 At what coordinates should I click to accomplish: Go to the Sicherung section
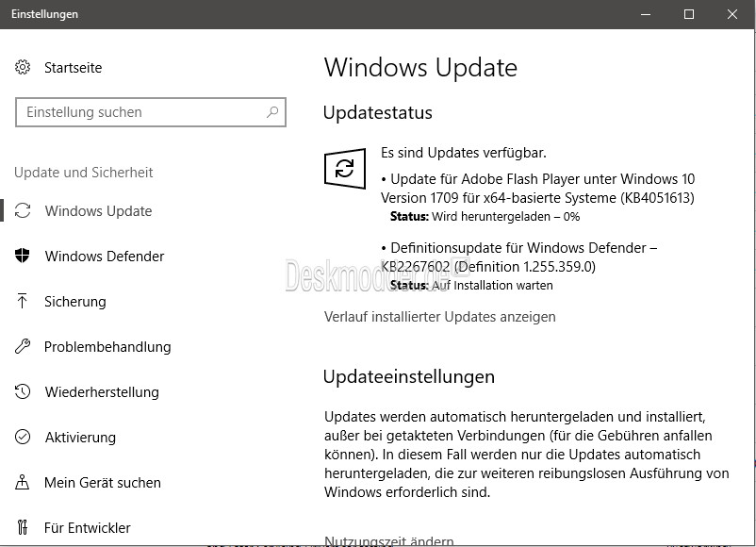(x=75, y=302)
